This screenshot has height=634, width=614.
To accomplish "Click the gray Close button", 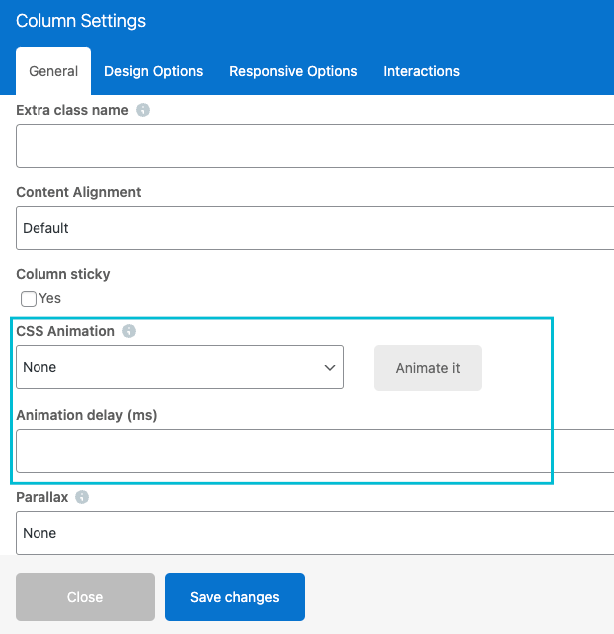I will point(85,597).
